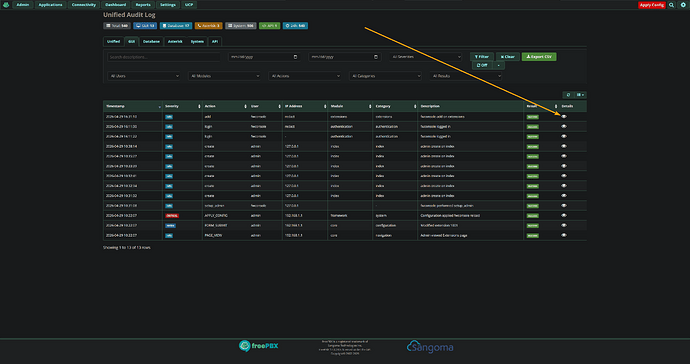Switch to the Unified tab

[x=114, y=41]
